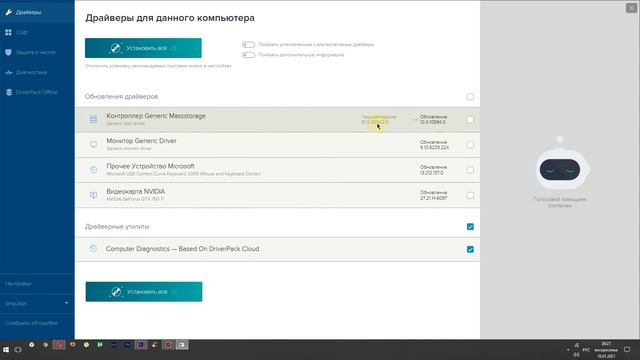The width and height of the screenshot is (640, 360).
Task: Click the bottom Установить все button
Action: point(144,292)
